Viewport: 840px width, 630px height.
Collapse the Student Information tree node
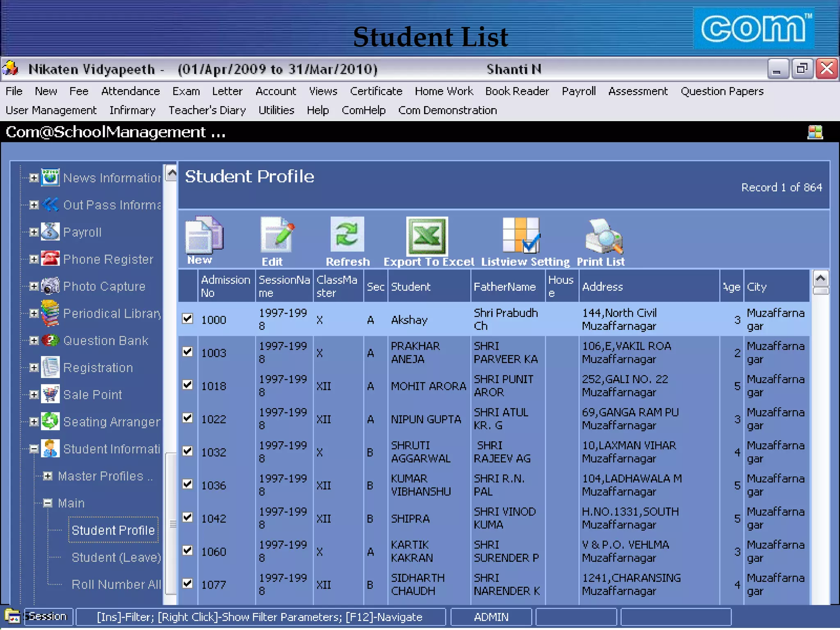[34, 449]
